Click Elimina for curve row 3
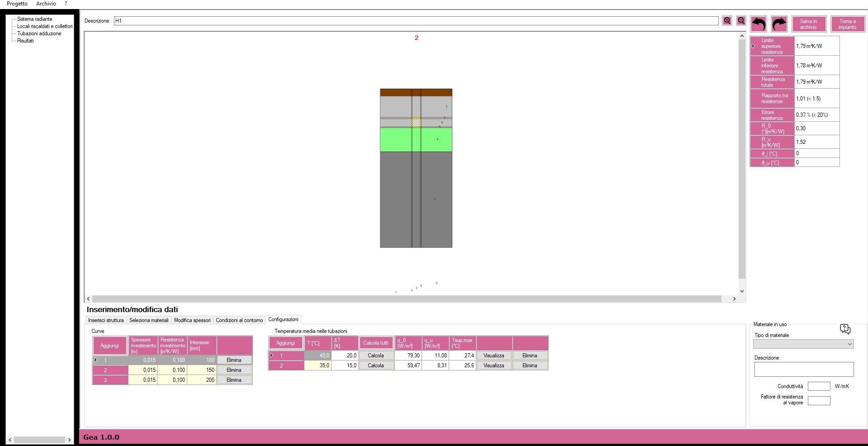The width and height of the screenshot is (868, 446). click(x=234, y=380)
